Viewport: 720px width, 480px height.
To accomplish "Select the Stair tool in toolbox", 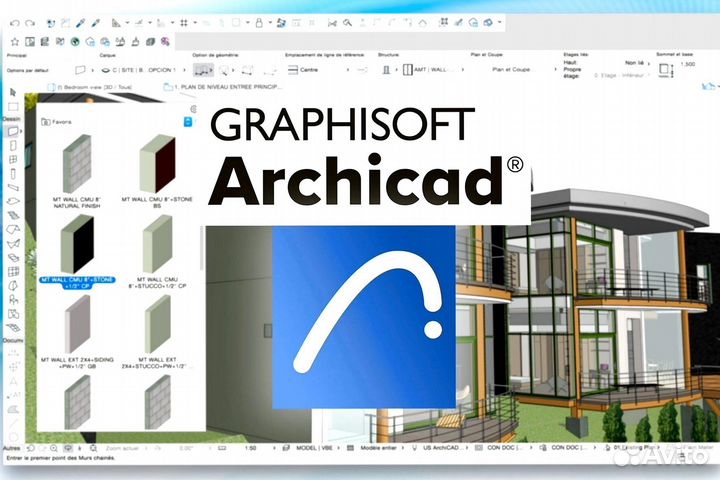I will coord(13,215).
